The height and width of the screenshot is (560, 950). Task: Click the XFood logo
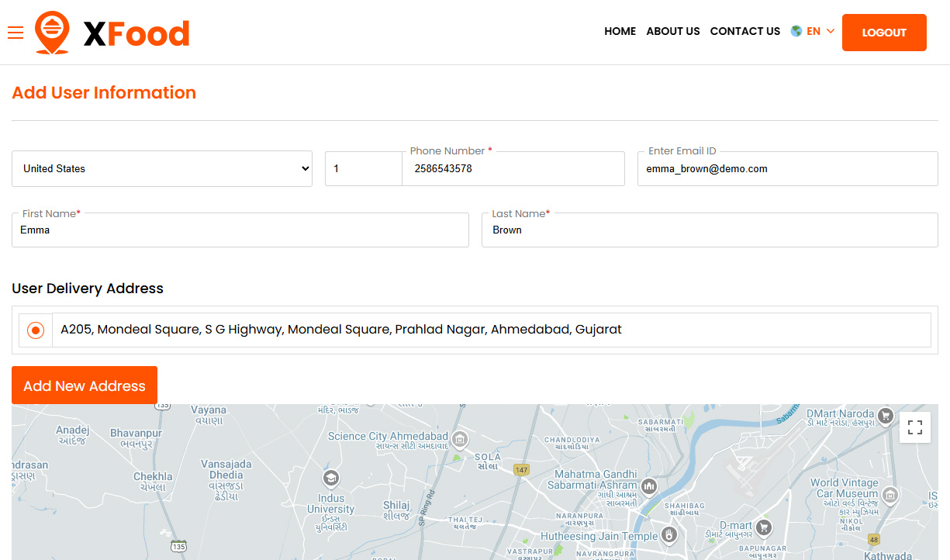click(112, 33)
